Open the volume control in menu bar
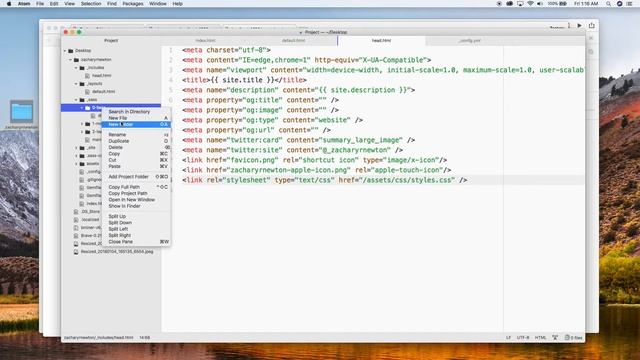640x360 pixels. (540, 4)
